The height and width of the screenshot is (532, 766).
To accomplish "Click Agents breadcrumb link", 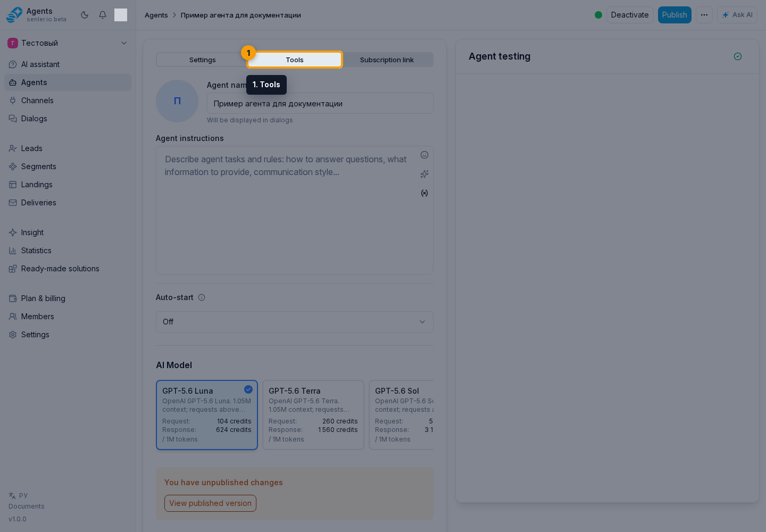I will 156,15.
